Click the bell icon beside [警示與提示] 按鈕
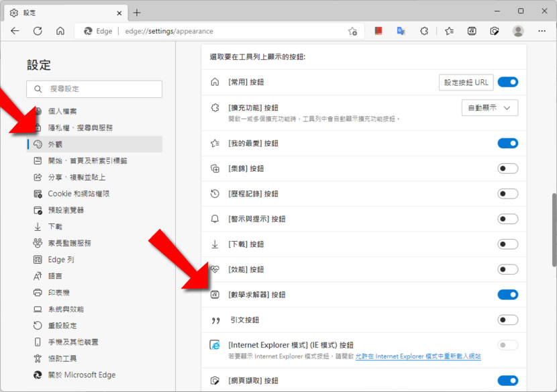Image resolution: width=557 pixels, height=392 pixels. [215, 219]
